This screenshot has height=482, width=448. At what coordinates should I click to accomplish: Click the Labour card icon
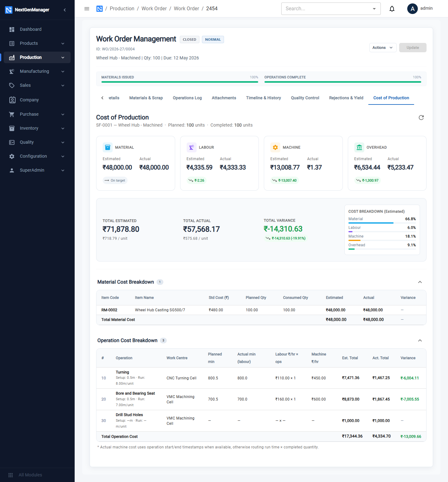click(x=191, y=147)
